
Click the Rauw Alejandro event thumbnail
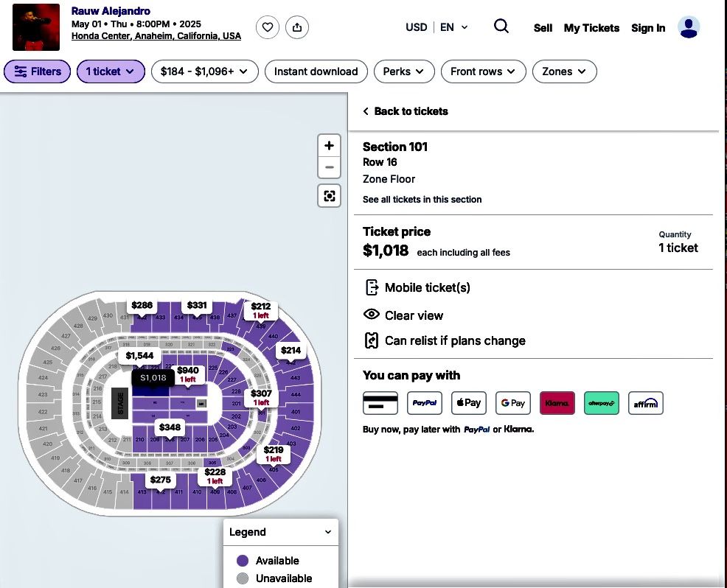36,27
